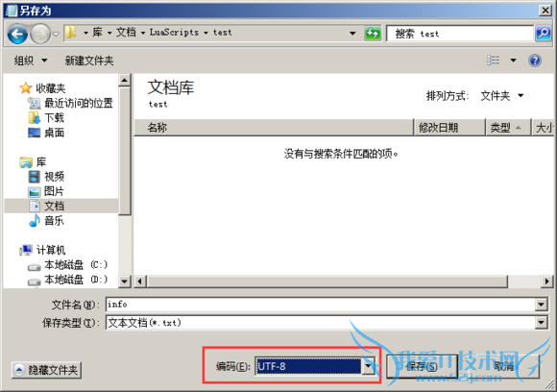Expand the 文件名 filename dropdown arrow
This screenshot has height=392, width=557.
click(541, 305)
